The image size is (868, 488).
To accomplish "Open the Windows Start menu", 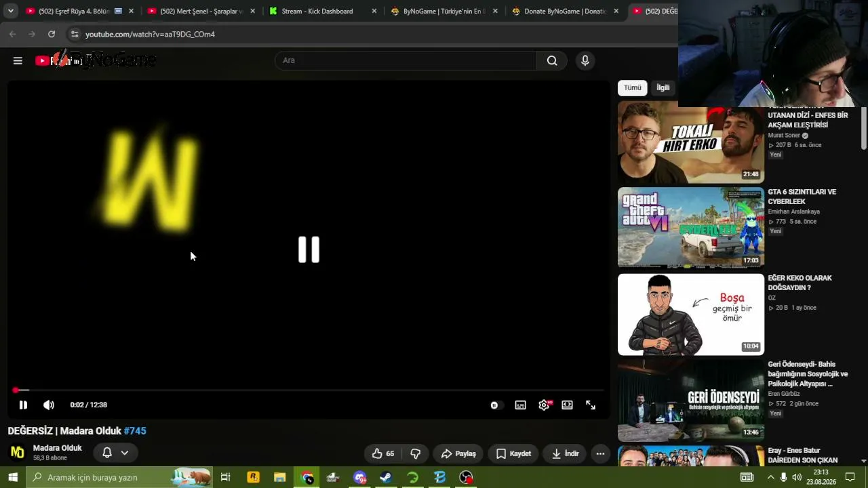I will 13,477.
